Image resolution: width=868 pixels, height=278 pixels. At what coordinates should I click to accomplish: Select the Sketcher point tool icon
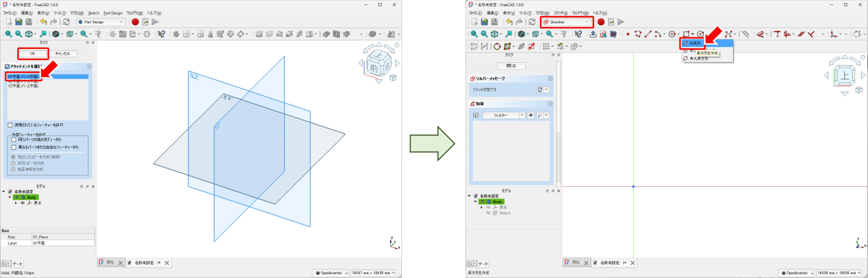coord(628,34)
